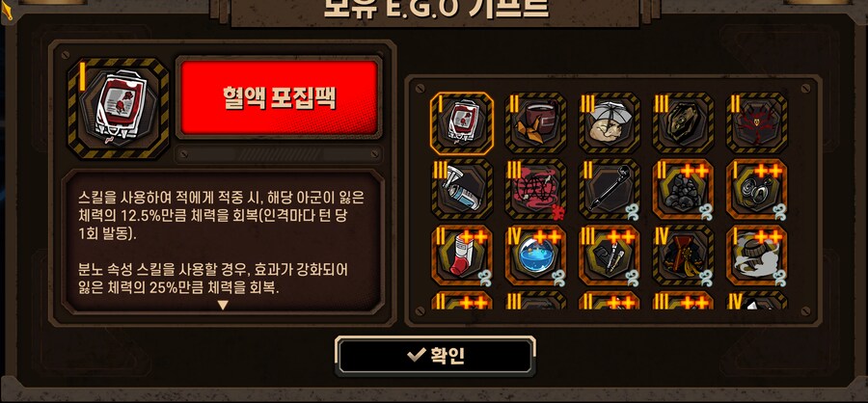The image size is (868, 403).
Task: Select the red inhaler gift
Action: point(462,255)
